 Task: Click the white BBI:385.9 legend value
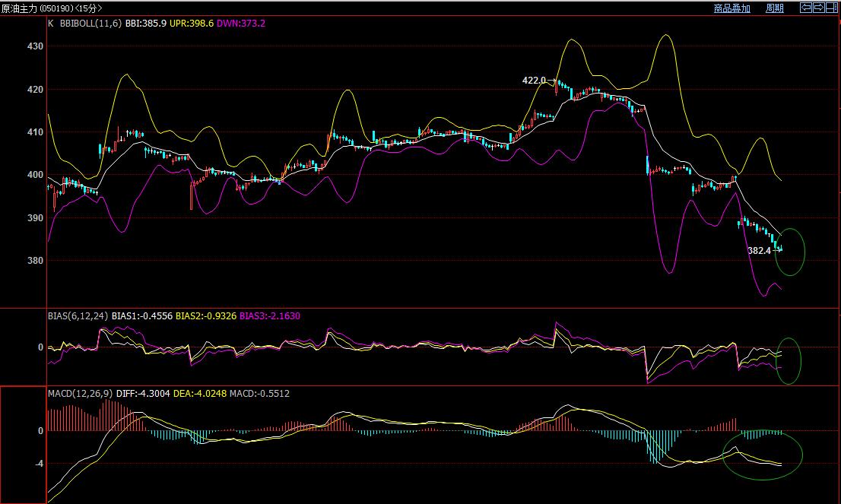point(147,24)
